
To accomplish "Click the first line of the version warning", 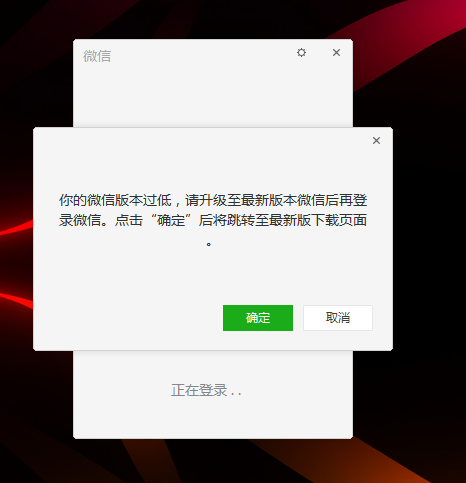I will tap(213, 200).
